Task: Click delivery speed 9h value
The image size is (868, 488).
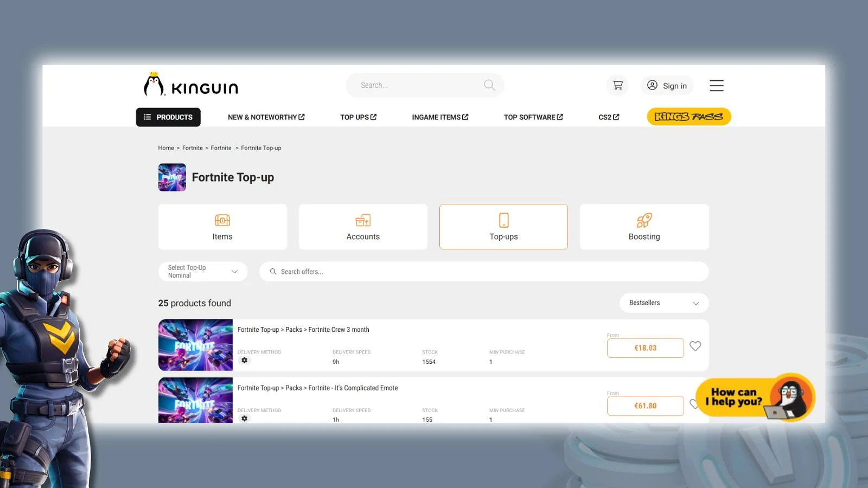Action: 336,362
